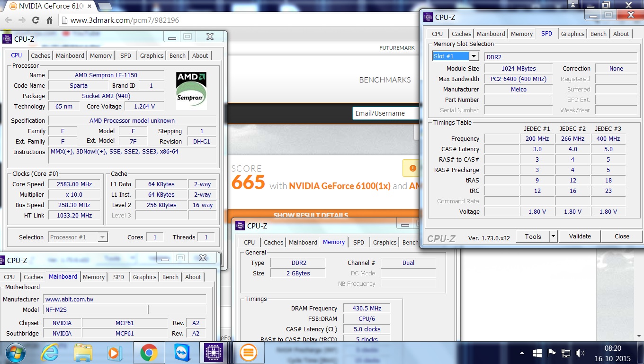Click CPU-Z title icon in SPD window

[x=428, y=17]
